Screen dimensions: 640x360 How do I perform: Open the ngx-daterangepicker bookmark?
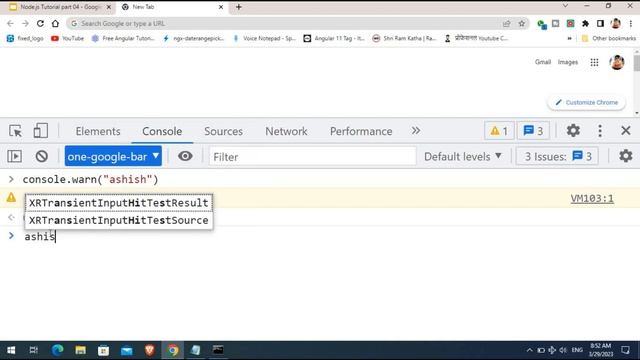(x=194, y=38)
